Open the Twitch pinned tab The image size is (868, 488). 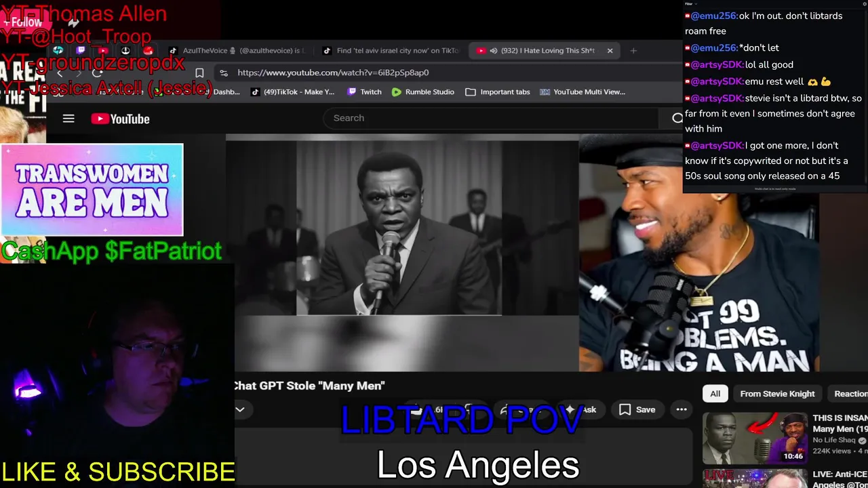tap(81, 50)
